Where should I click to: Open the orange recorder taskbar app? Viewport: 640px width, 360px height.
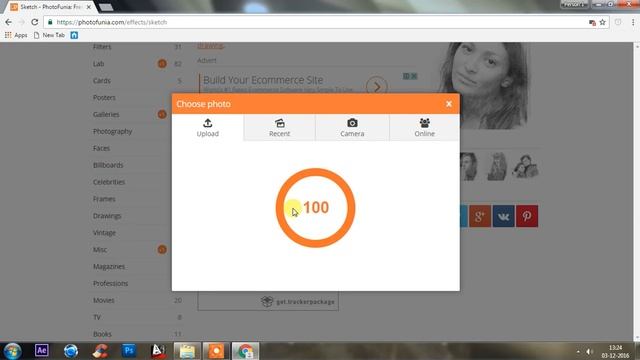[x=216, y=351]
